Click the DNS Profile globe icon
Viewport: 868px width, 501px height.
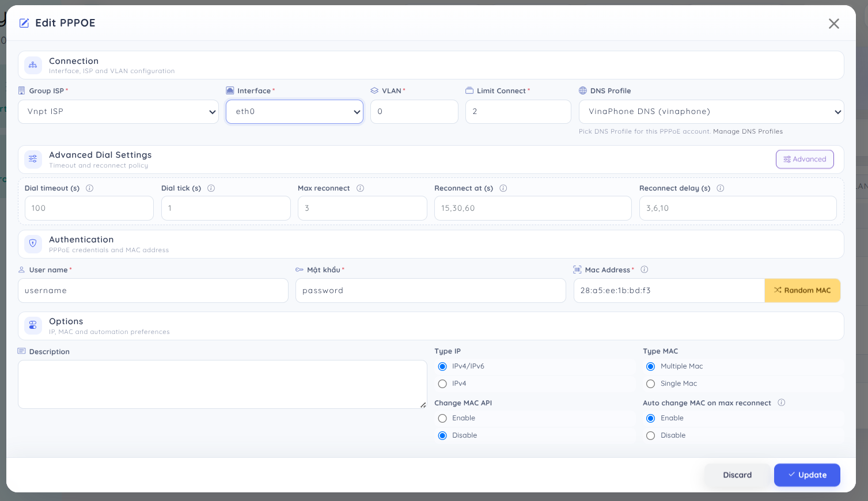[x=583, y=90]
